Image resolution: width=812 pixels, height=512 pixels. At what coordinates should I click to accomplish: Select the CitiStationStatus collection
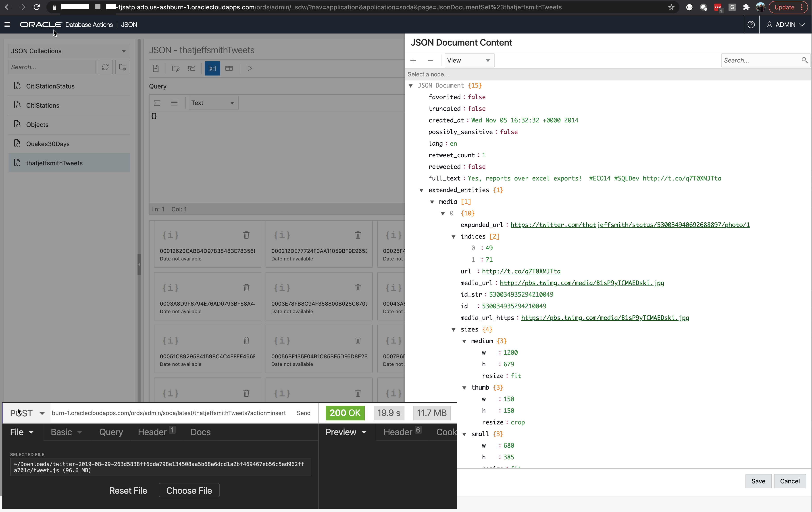(x=69, y=86)
